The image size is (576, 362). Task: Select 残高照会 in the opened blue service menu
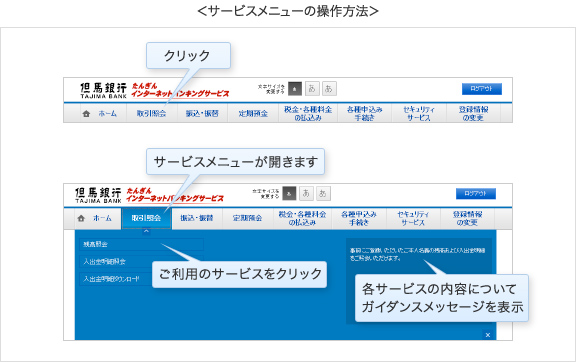coord(141,244)
